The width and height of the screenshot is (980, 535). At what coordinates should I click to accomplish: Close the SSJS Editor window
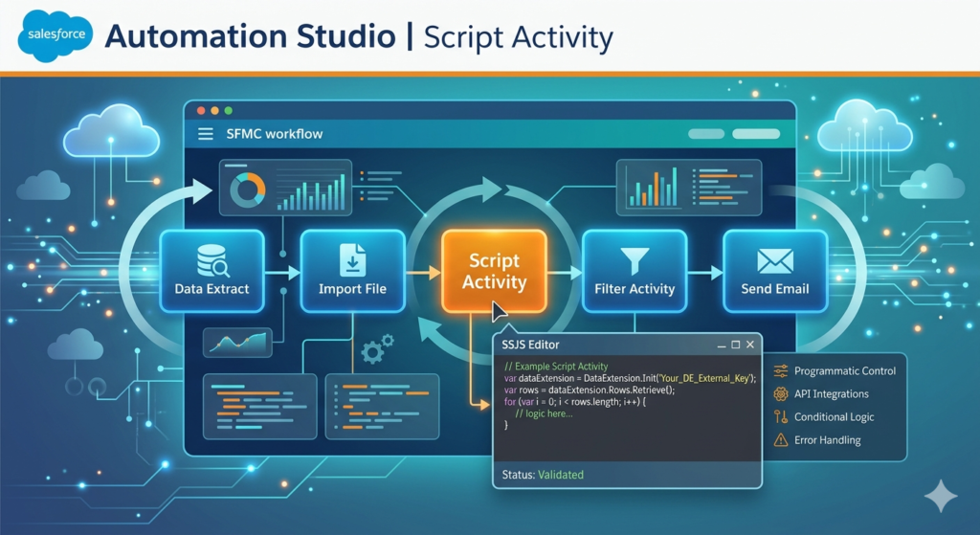[x=750, y=345]
